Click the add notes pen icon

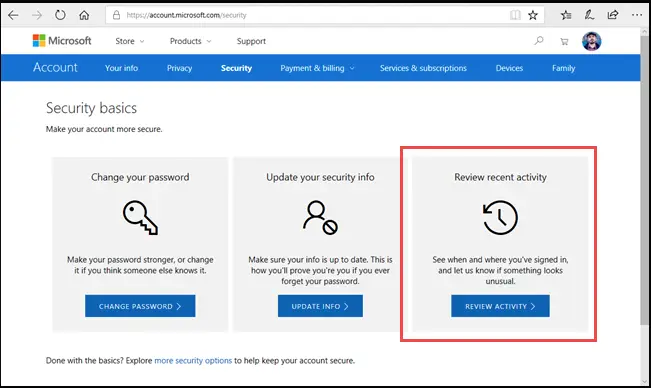coord(589,15)
